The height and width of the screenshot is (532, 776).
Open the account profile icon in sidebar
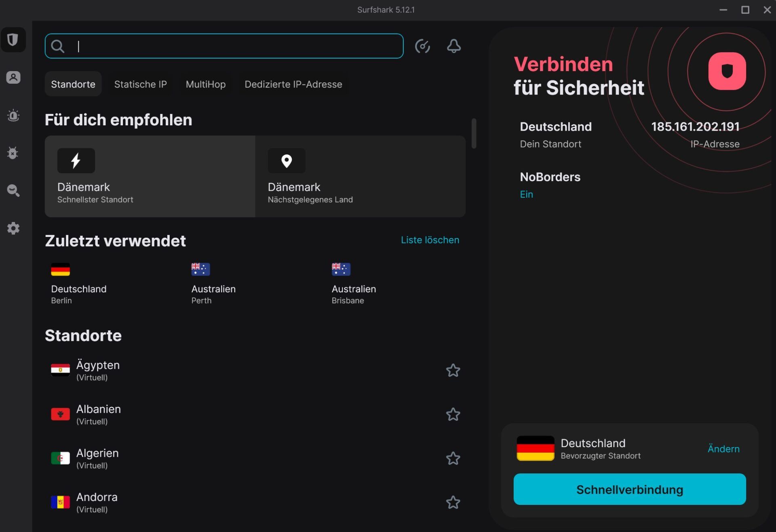pos(13,77)
